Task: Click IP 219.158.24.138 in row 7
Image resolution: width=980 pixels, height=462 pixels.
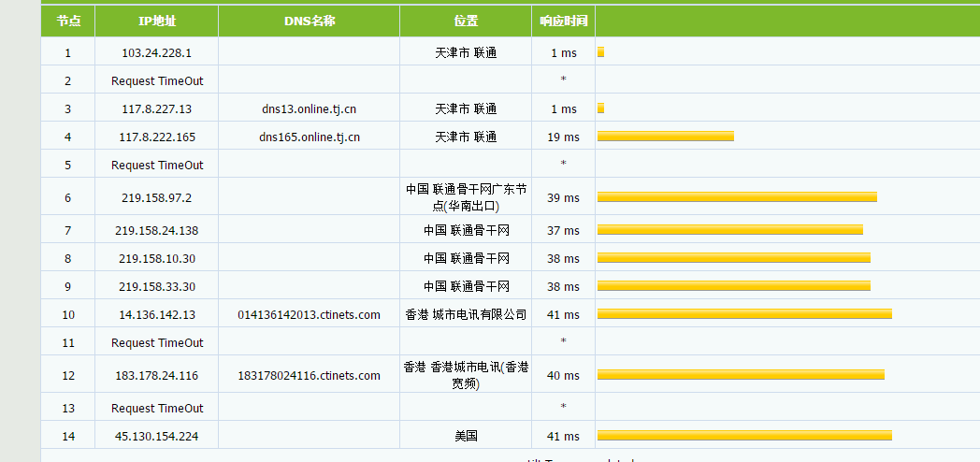Action: [157, 231]
